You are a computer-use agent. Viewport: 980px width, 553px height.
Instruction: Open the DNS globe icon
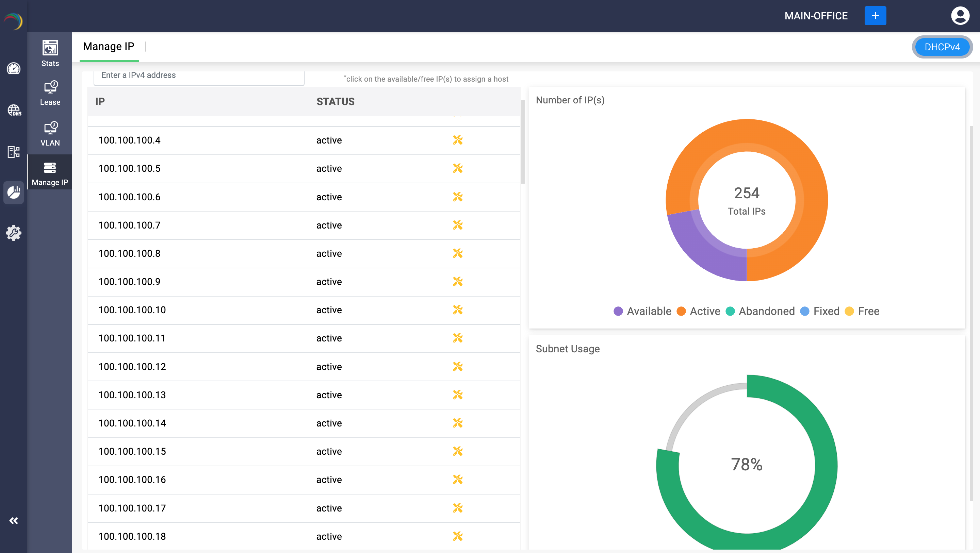tap(14, 110)
